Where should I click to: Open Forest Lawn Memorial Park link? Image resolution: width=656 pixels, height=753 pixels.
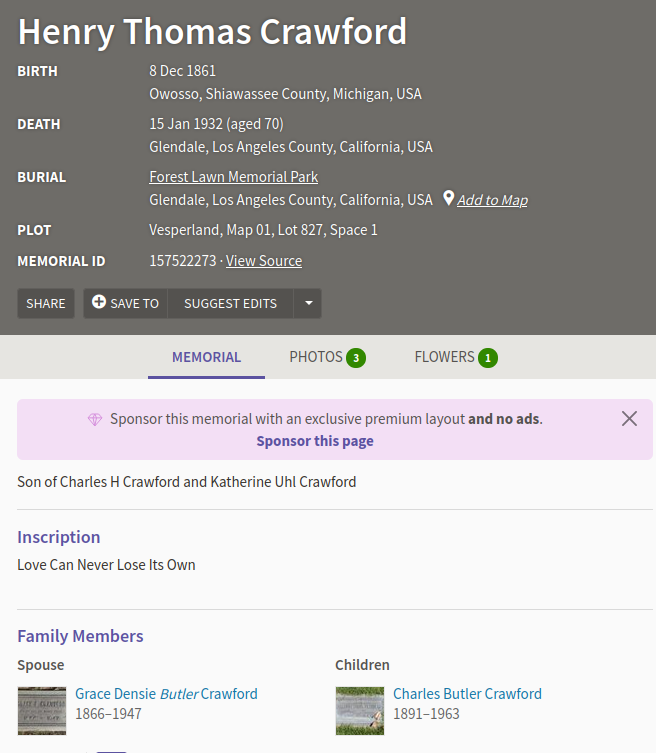click(233, 177)
